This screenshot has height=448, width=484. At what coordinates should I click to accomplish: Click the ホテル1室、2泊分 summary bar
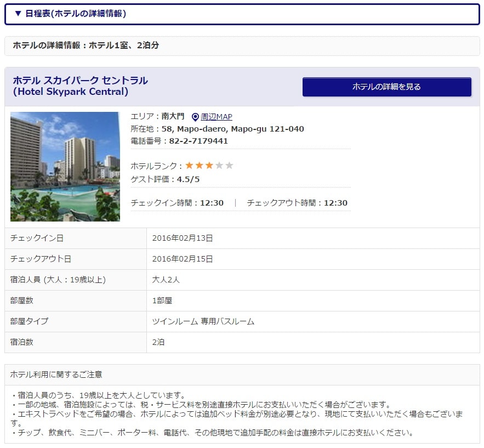pos(86,46)
